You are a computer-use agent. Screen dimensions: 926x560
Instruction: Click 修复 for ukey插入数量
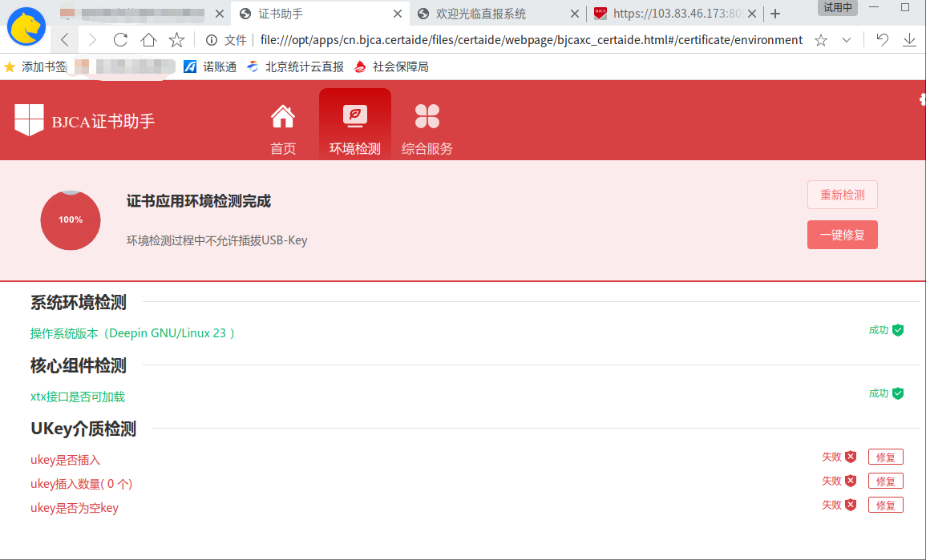(885, 481)
